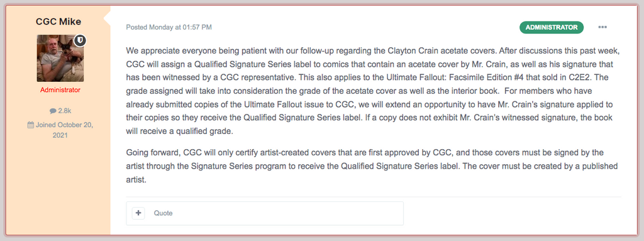
Task: Toggle the plus multi-quote button
Action: tap(138, 213)
